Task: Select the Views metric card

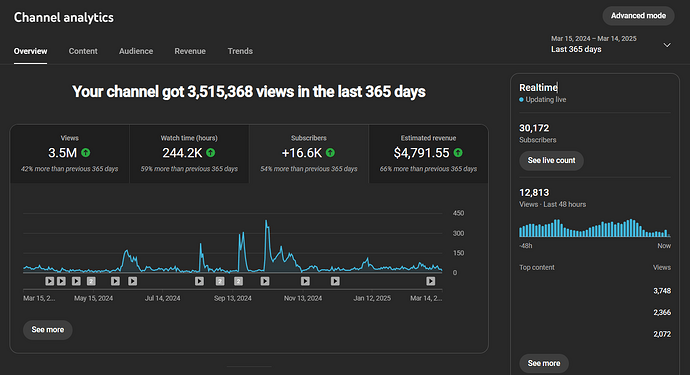Action: tap(70, 154)
